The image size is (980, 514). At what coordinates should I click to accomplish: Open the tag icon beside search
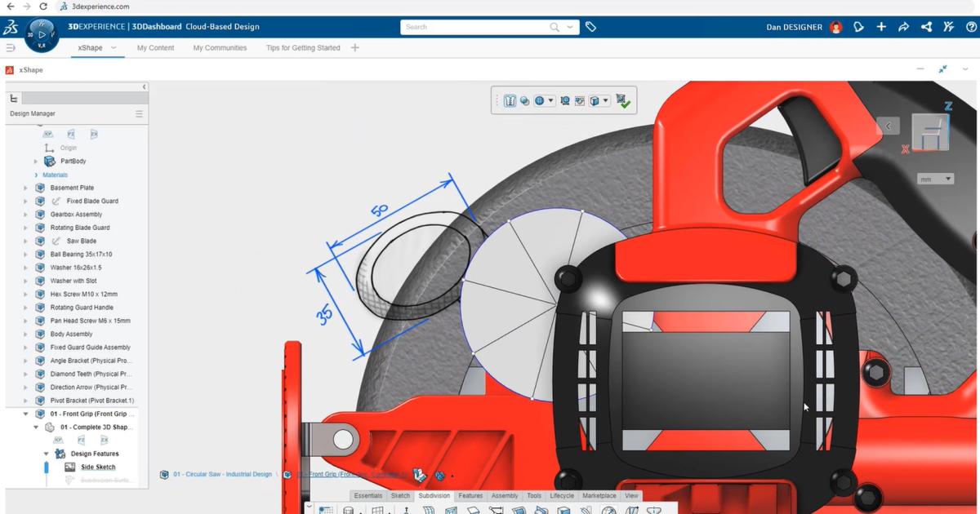tap(591, 27)
